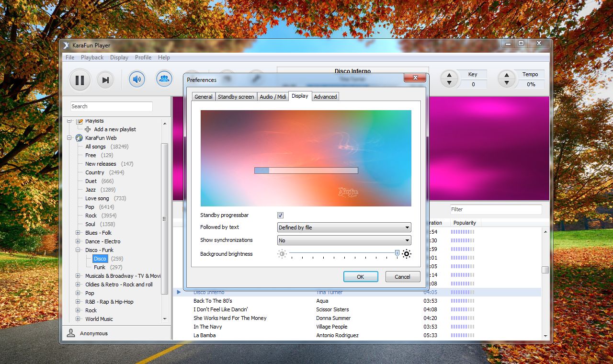This screenshot has height=364, width=613.
Task: Click the Search input field
Action: coord(111,106)
